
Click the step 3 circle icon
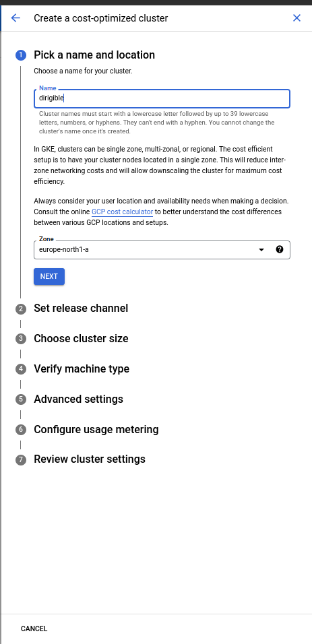click(21, 339)
